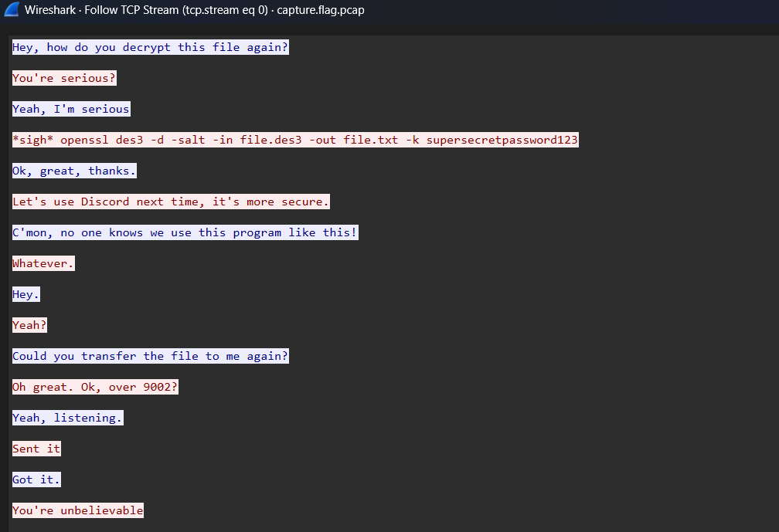Click the "file.des3" filename in openssl command
This screenshot has height=532, width=779.
click(x=295, y=140)
